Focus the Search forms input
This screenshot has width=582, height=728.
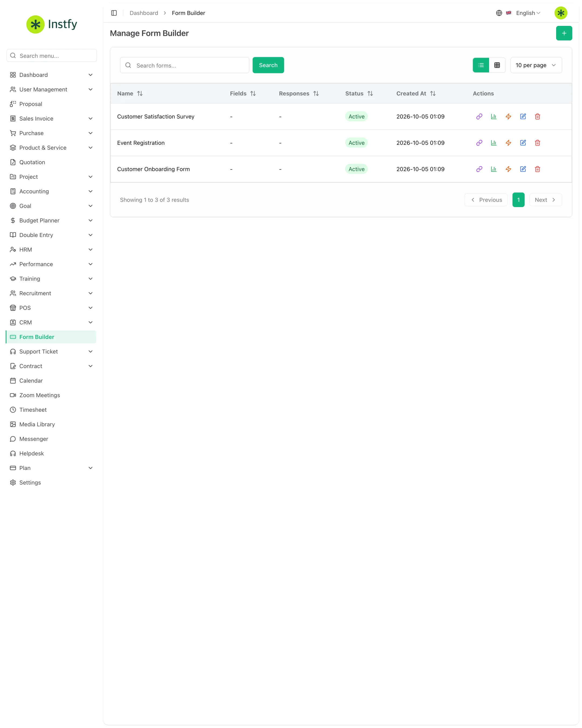185,65
